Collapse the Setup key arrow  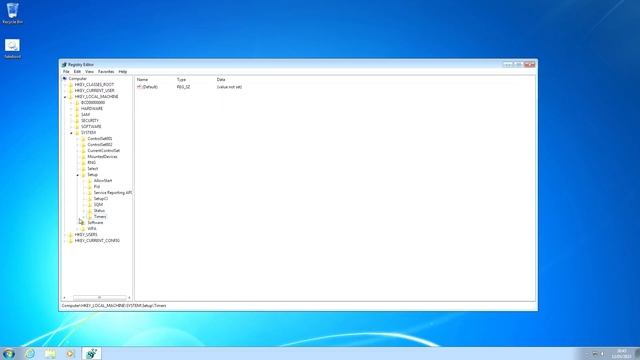(78, 175)
